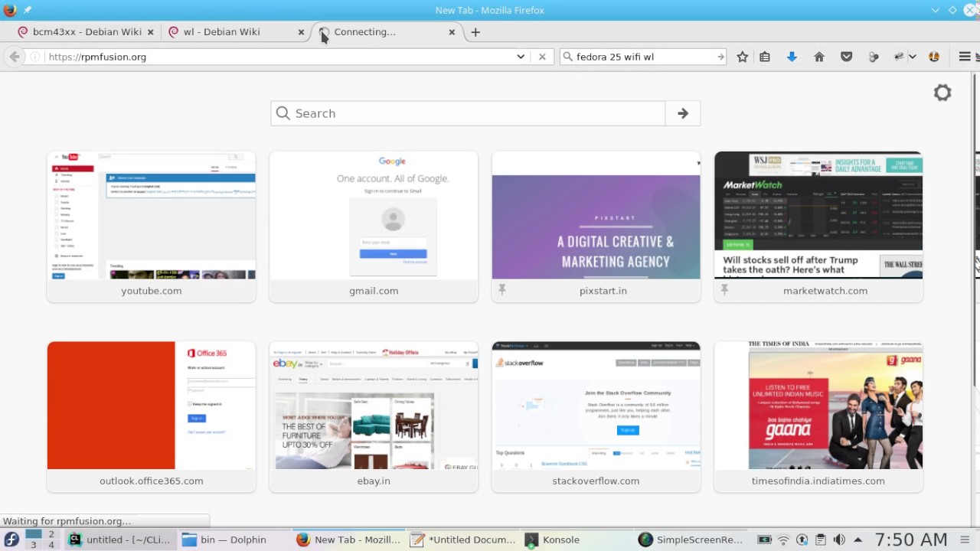Click the URL address field
980x551 pixels.
(279, 57)
